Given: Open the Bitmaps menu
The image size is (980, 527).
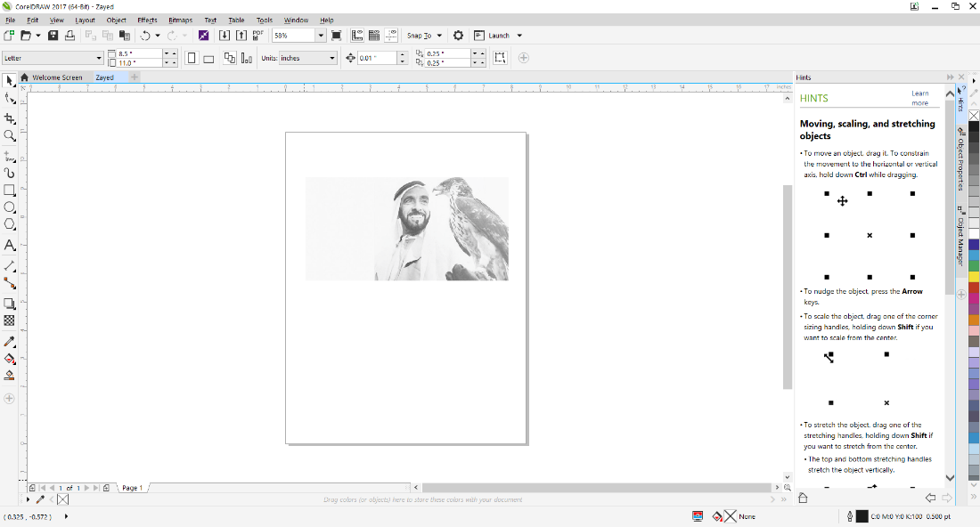Looking at the screenshot, I should (180, 20).
